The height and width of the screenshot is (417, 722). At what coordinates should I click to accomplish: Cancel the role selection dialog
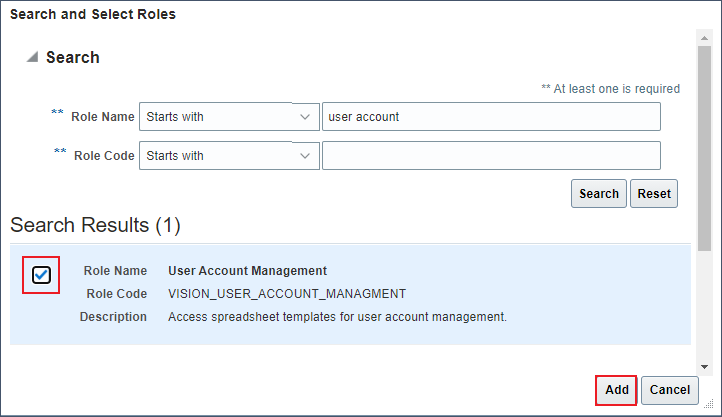click(x=670, y=390)
